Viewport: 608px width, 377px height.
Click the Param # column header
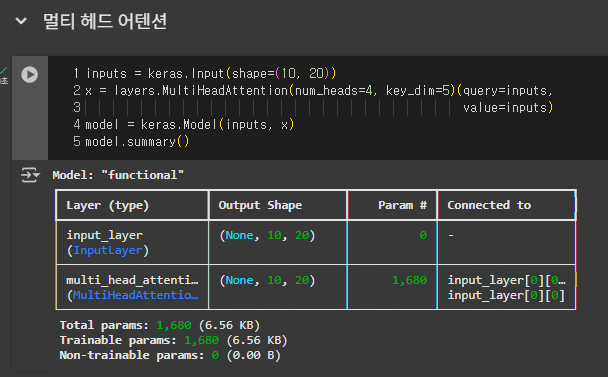point(402,205)
